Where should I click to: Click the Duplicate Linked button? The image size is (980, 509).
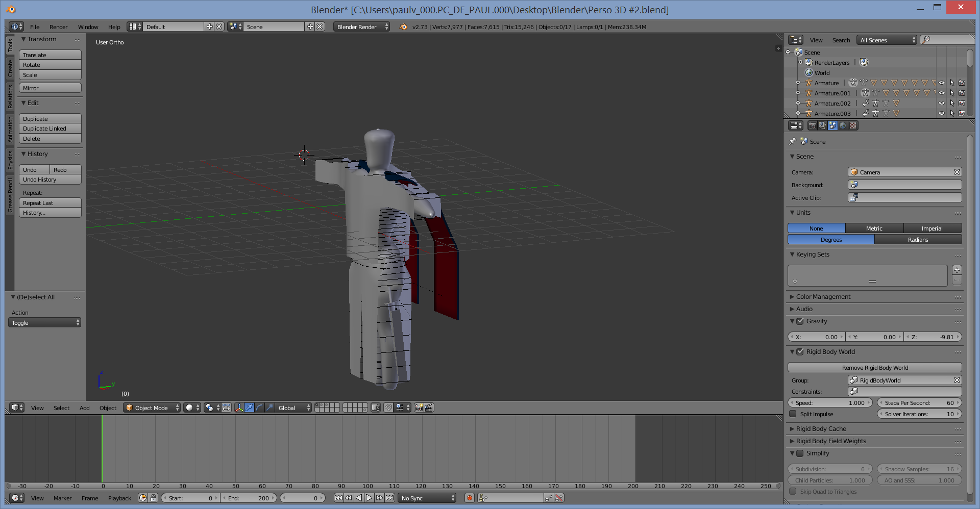(x=50, y=129)
